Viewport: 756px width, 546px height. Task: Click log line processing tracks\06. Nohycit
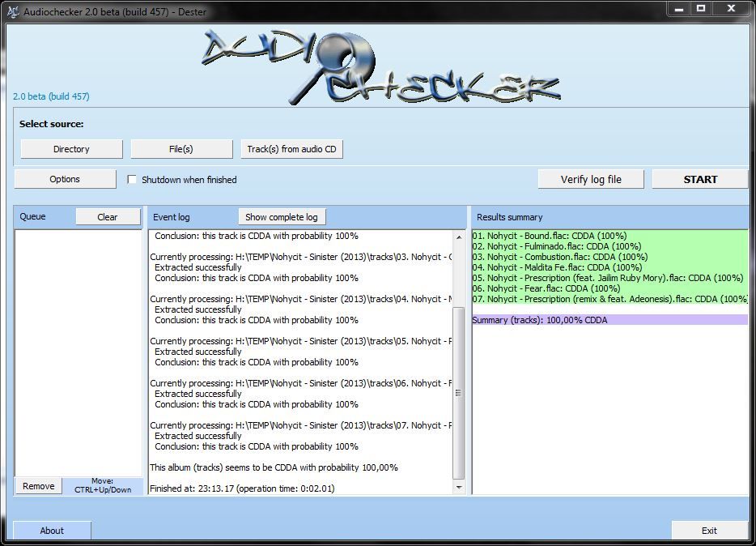pos(301,383)
